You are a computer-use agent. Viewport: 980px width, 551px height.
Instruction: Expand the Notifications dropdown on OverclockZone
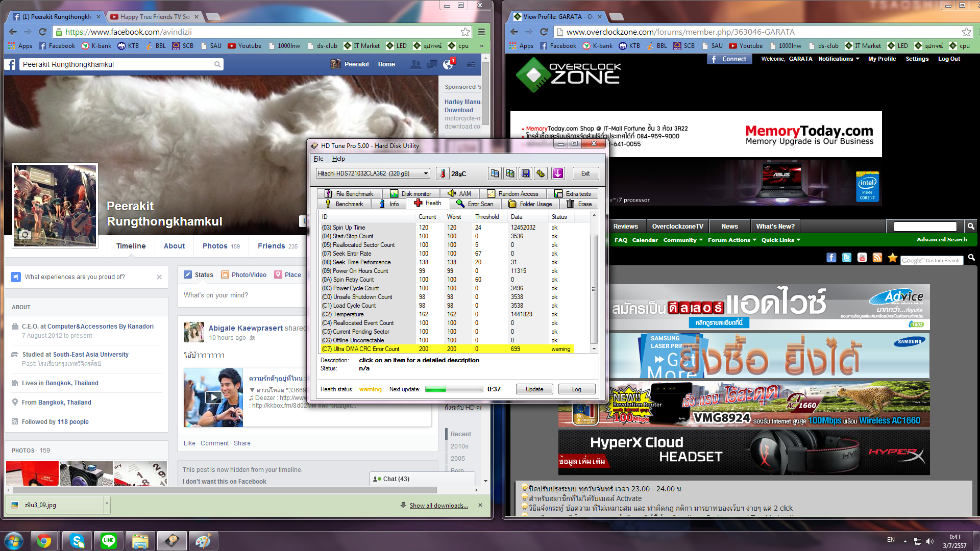(x=839, y=59)
